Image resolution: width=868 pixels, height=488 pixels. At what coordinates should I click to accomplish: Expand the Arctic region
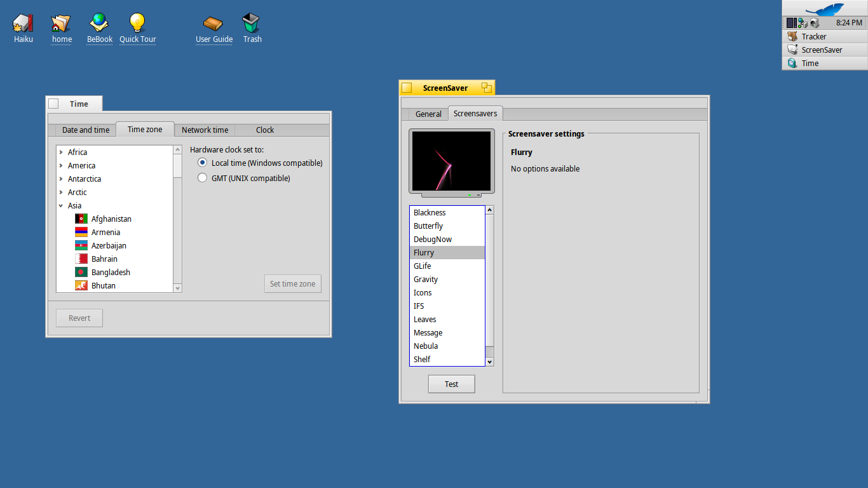[x=61, y=192]
